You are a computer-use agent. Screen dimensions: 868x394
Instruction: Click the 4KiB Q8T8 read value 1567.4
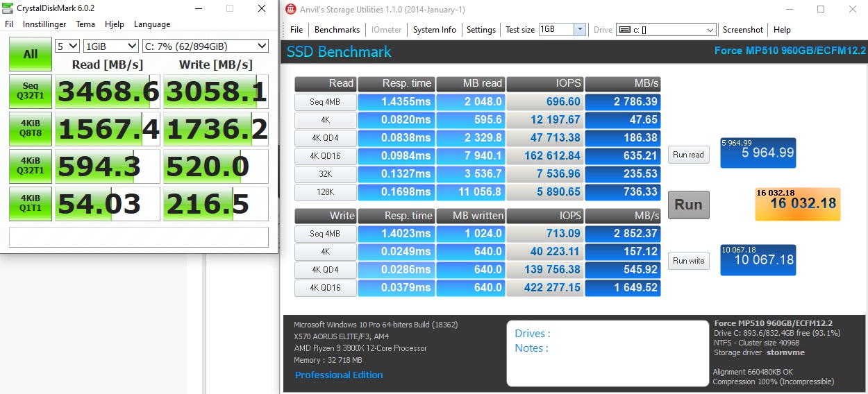coord(108,129)
